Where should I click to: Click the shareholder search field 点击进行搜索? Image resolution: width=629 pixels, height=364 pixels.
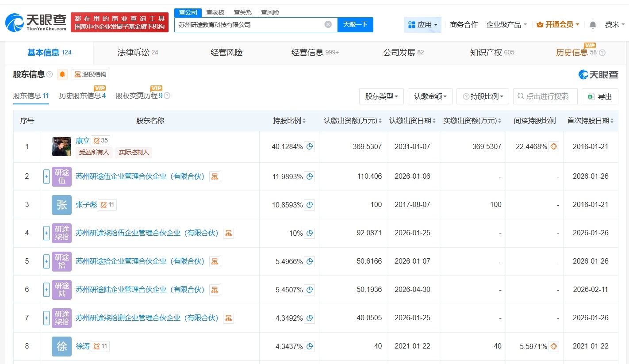click(545, 96)
